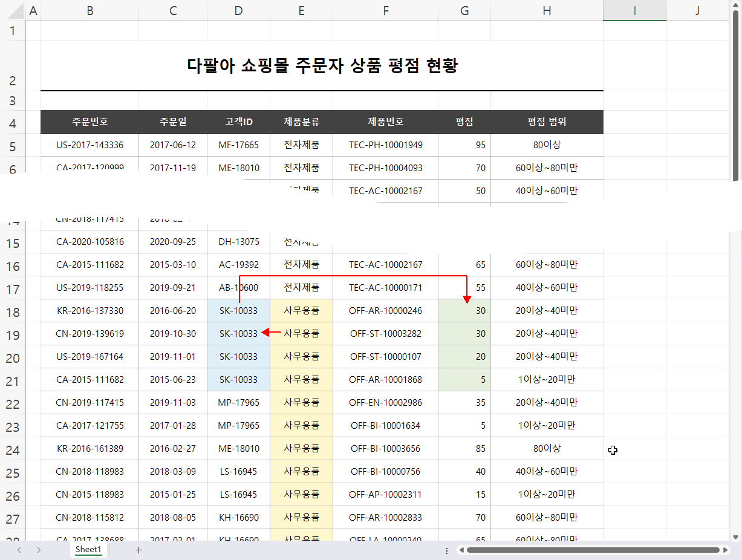Viewport: 742px width, 560px height.
Task: Go to the previous sheet using left arrow
Action: click(x=19, y=550)
